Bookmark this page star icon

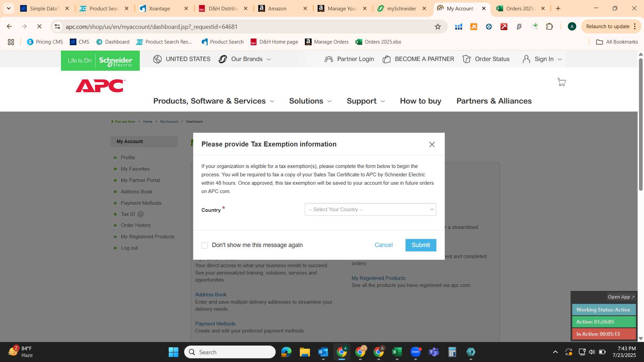coord(438,26)
